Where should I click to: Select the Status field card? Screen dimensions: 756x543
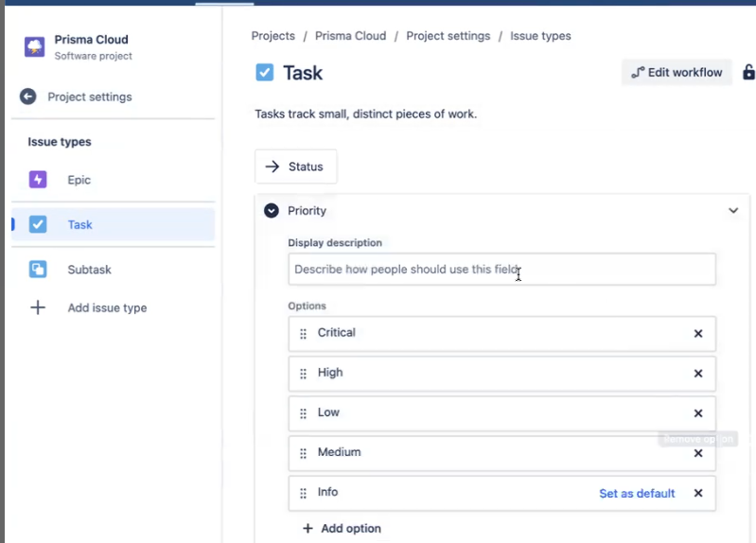[295, 166]
